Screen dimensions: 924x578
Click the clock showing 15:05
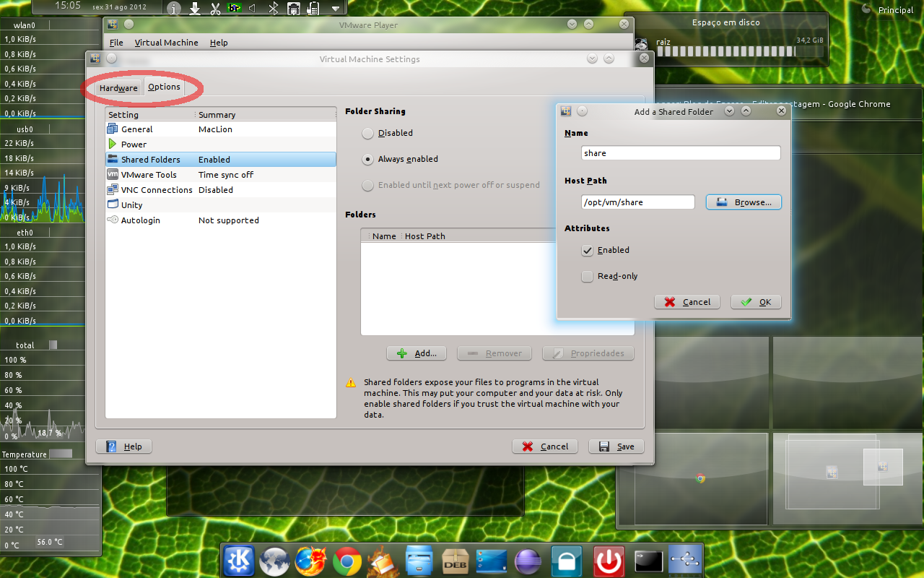(68, 6)
